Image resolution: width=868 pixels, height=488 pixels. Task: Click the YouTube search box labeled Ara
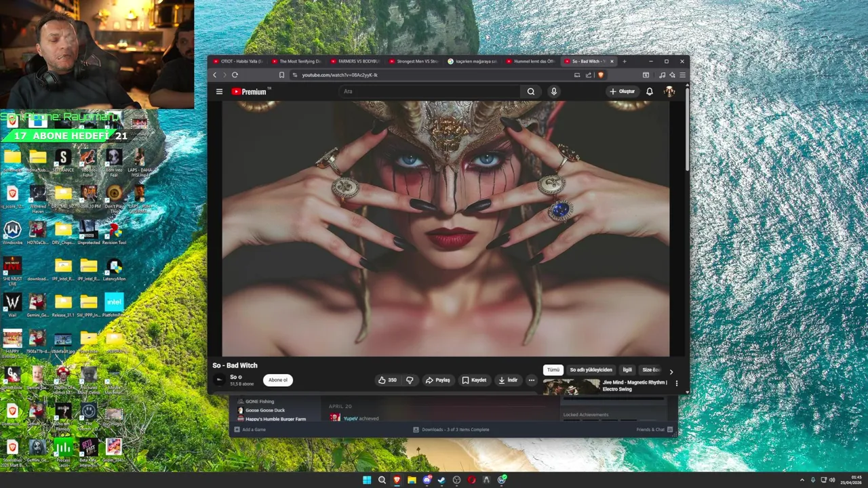point(430,91)
